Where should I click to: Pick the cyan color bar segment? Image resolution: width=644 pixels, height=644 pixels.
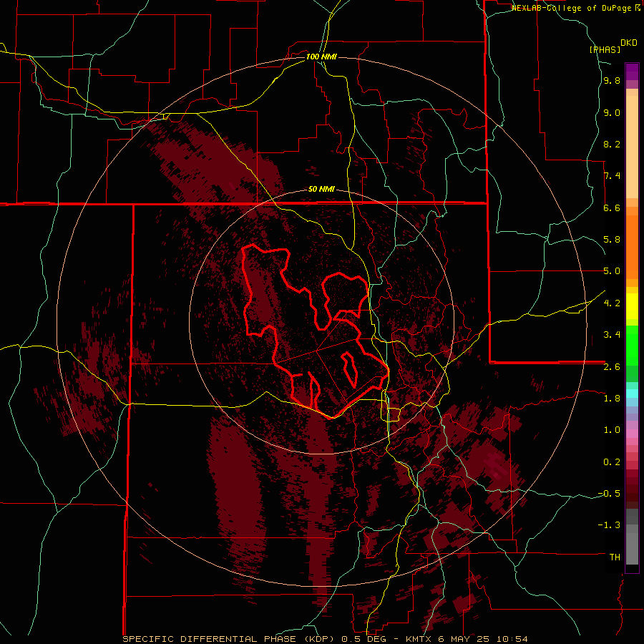632,394
